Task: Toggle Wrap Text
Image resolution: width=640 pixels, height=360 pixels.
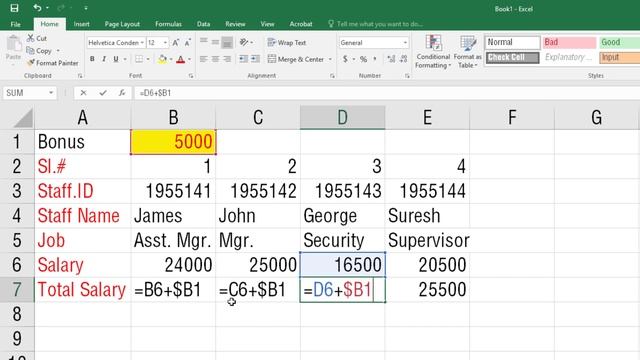Action: [x=287, y=42]
